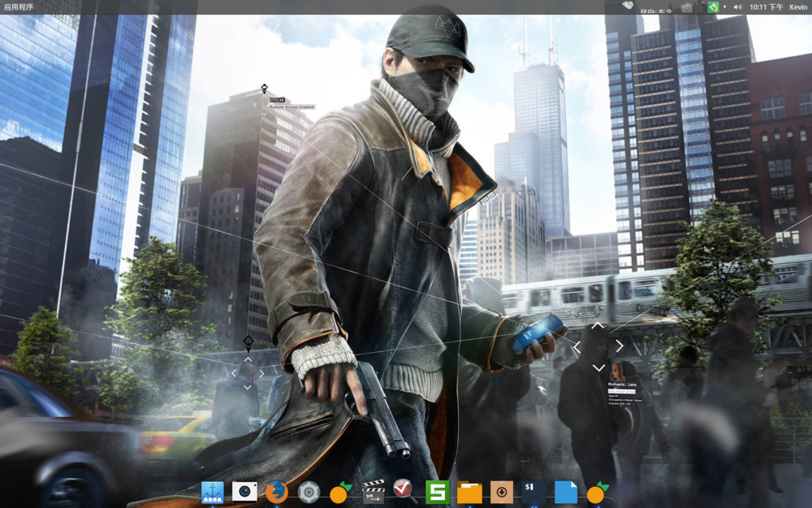Open the 应用程序 applications menu
Screen dimensions: 812x508
click(x=18, y=7)
